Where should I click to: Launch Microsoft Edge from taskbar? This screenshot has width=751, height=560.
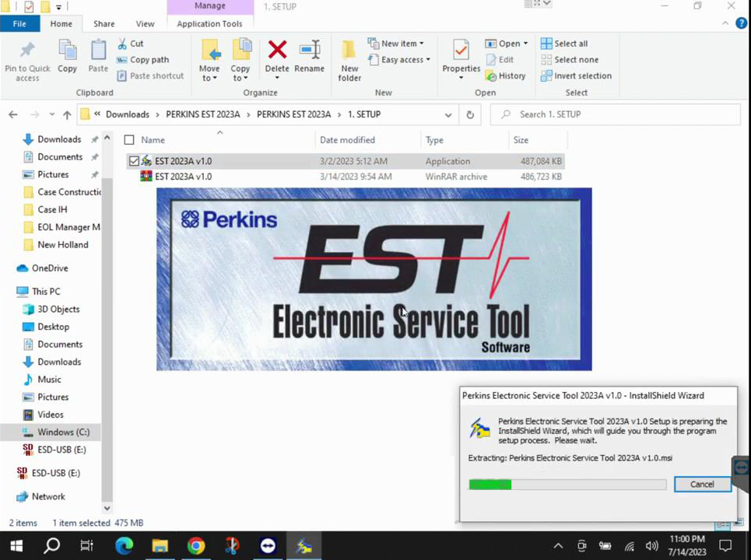(x=124, y=546)
